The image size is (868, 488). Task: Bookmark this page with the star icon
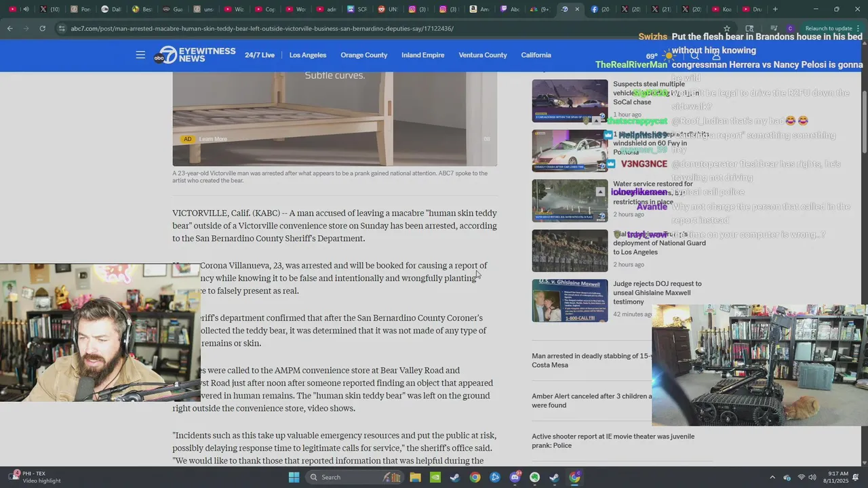(x=727, y=28)
